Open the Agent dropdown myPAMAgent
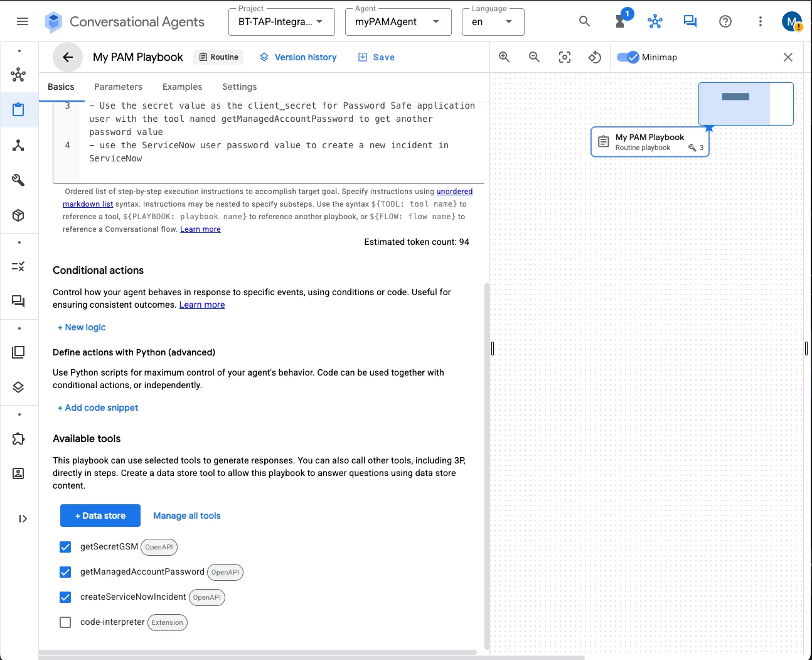 pyautogui.click(x=398, y=22)
